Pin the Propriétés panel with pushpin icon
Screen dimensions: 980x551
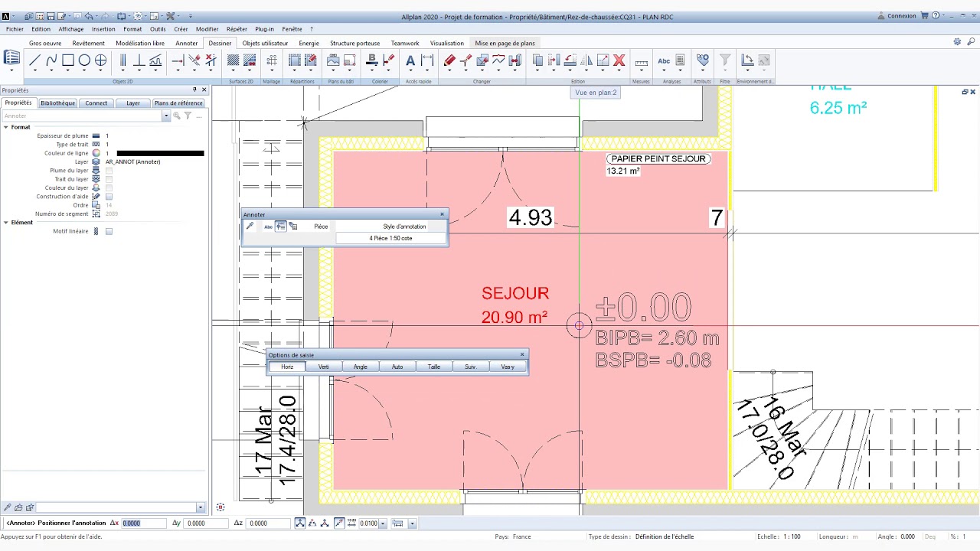[x=194, y=90]
